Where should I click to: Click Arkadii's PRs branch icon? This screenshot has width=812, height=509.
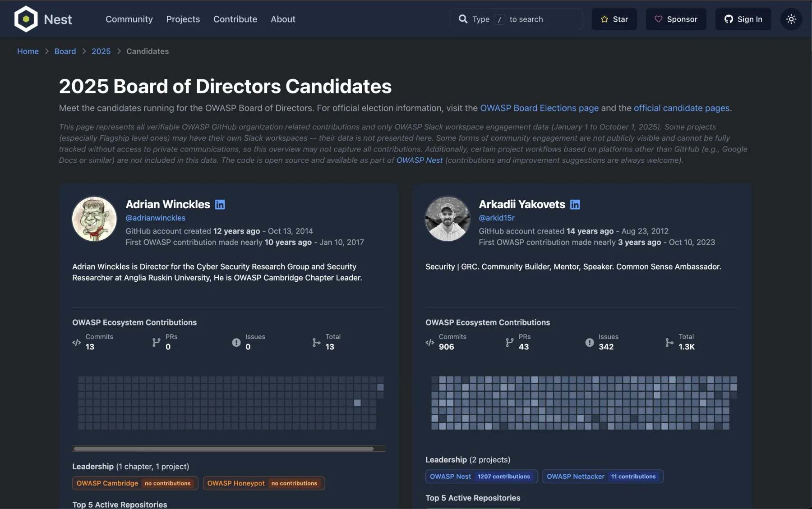point(509,343)
